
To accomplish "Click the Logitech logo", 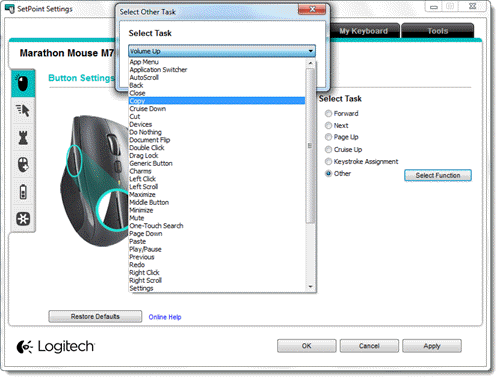I will 56,347.
